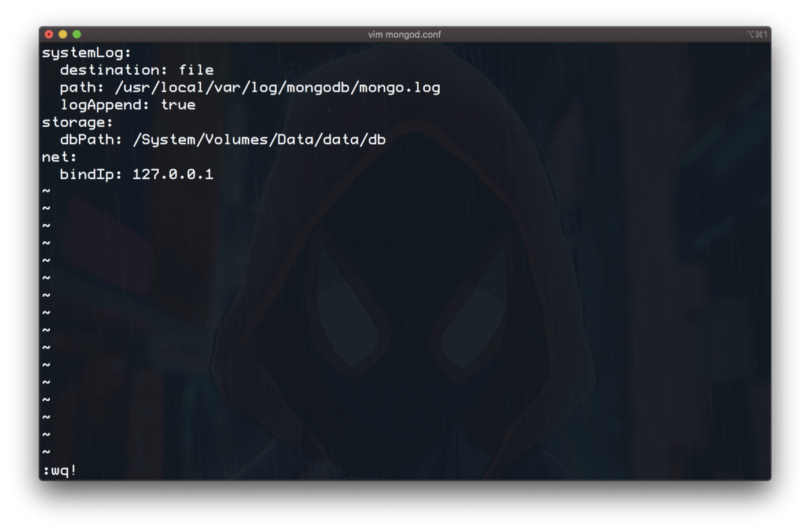Click the mongo.log path value
The image size is (810, 532).
click(x=278, y=87)
